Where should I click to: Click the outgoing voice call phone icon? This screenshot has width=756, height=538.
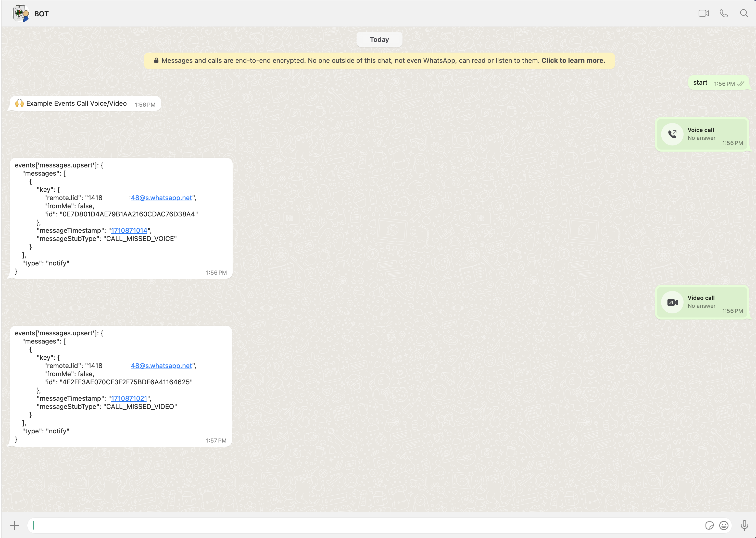point(672,134)
